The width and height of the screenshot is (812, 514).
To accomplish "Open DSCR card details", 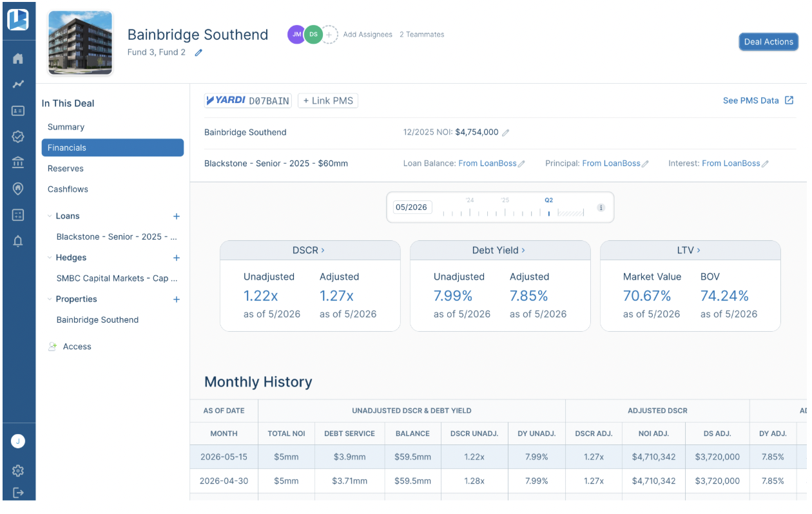I will pyautogui.click(x=309, y=250).
